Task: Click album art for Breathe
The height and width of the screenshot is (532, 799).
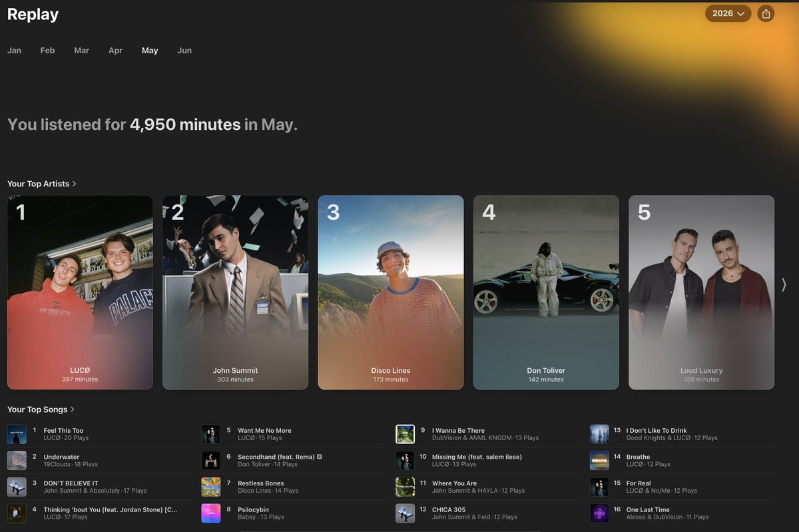Action: pyautogui.click(x=599, y=461)
